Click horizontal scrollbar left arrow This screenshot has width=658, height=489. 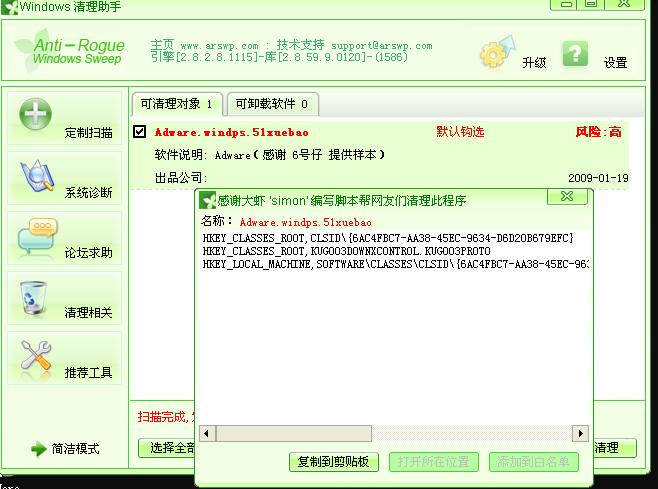point(206,433)
